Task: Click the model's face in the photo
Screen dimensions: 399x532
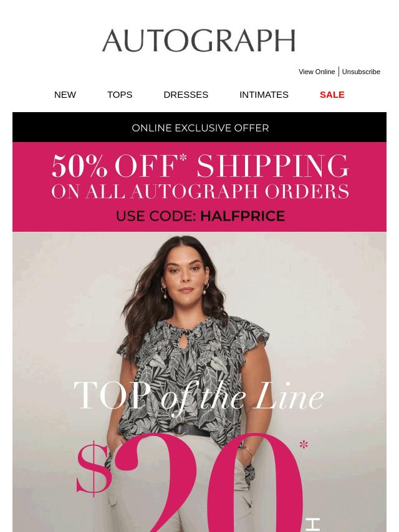Action: (x=185, y=272)
